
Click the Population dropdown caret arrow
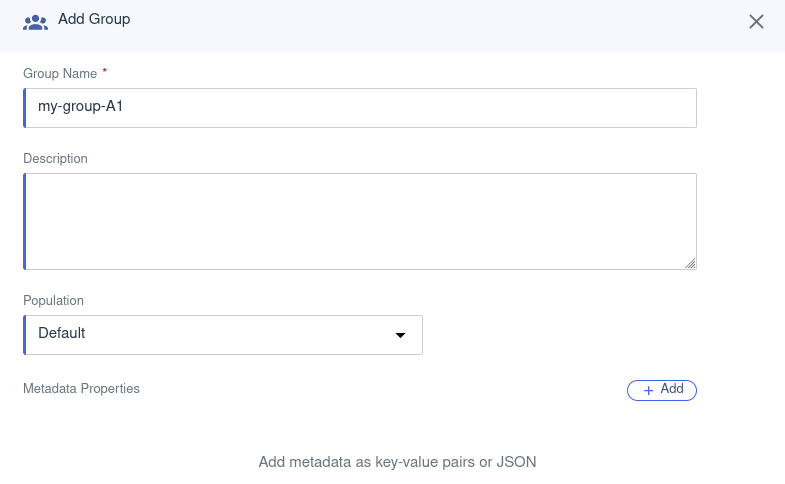point(400,335)
